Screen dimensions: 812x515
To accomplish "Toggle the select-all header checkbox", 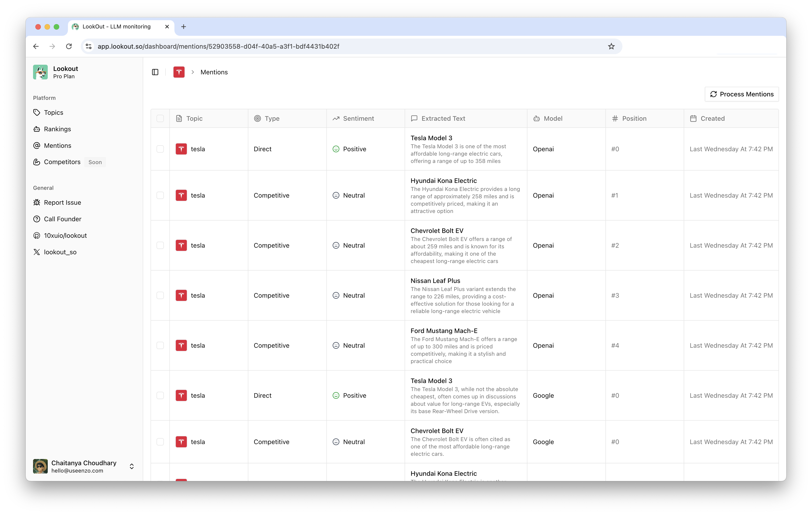I will tap(160, 119).
